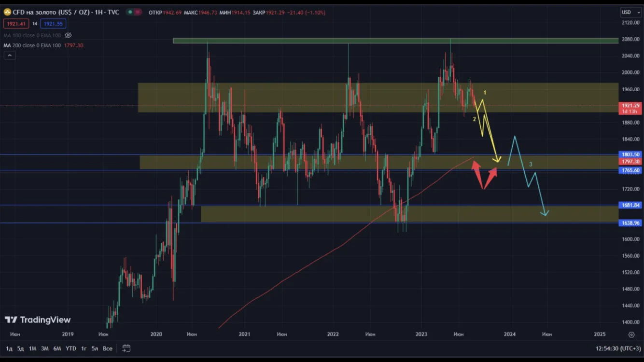Screen dimensions: 644x362
Task: Click the gold symbol icon beside the chart title
Action: pos(7,12)
